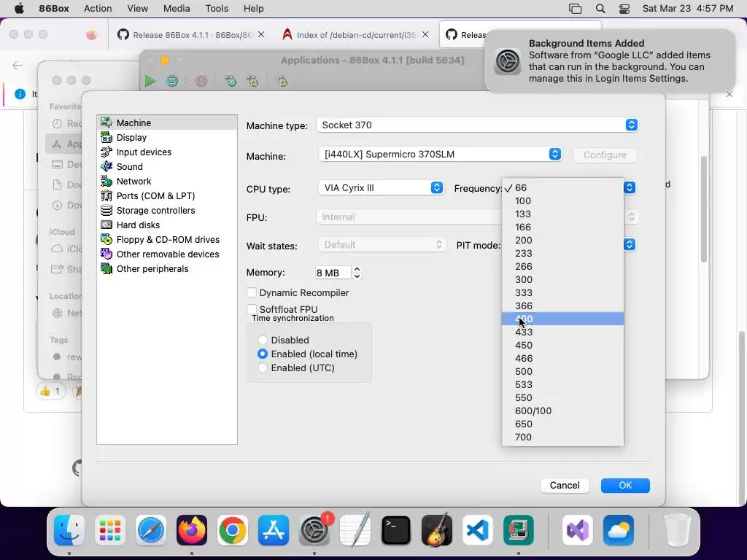Image resolution: width=747 pixels, height=560 pixels.
Task: Click the green Run button in 86Box toolbar
Action: [x=150, y=81]
